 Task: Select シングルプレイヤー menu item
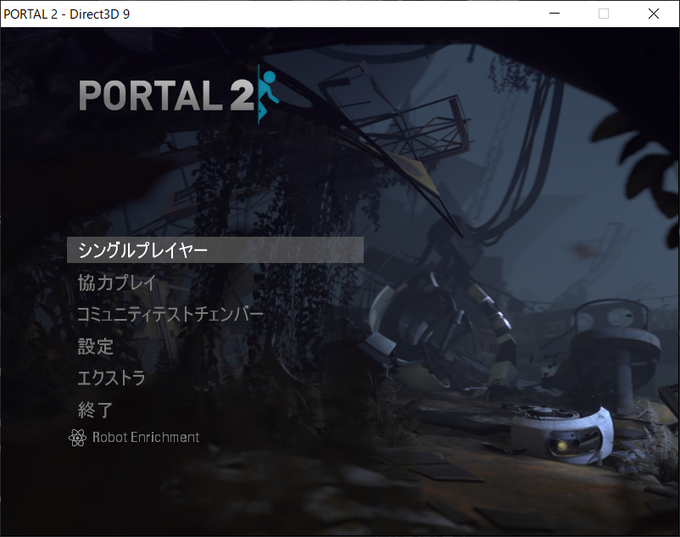215,250
